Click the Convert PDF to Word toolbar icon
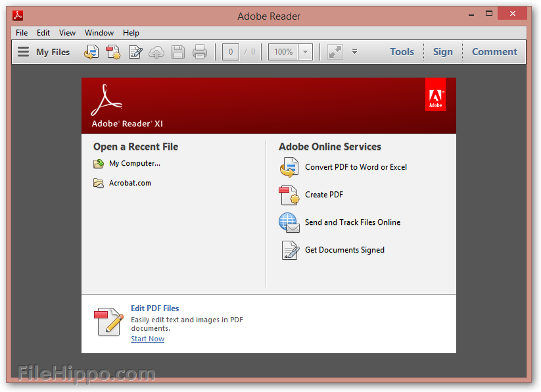The width and height of the screenshot is (541, 392). (x=91, y=52)
